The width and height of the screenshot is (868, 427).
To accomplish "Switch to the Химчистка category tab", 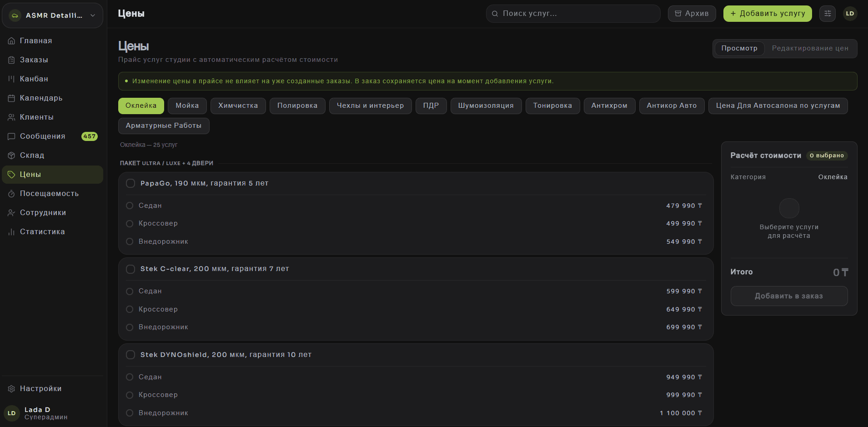I will [238, 106].
